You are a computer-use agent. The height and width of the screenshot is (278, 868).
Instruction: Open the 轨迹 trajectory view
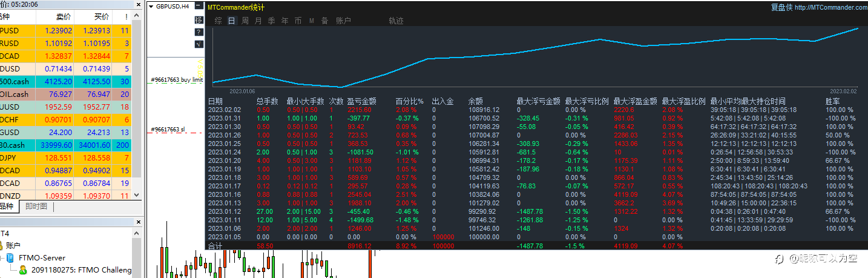[396, 21]
